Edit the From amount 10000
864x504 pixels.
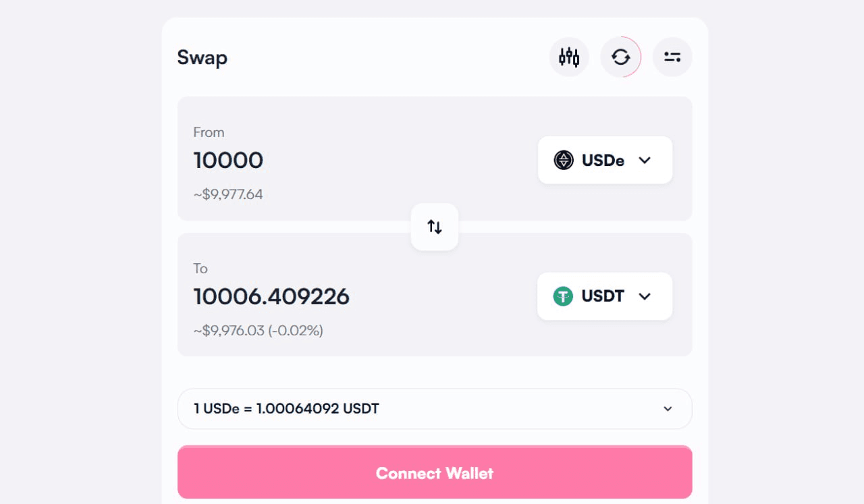pos(228,161)
